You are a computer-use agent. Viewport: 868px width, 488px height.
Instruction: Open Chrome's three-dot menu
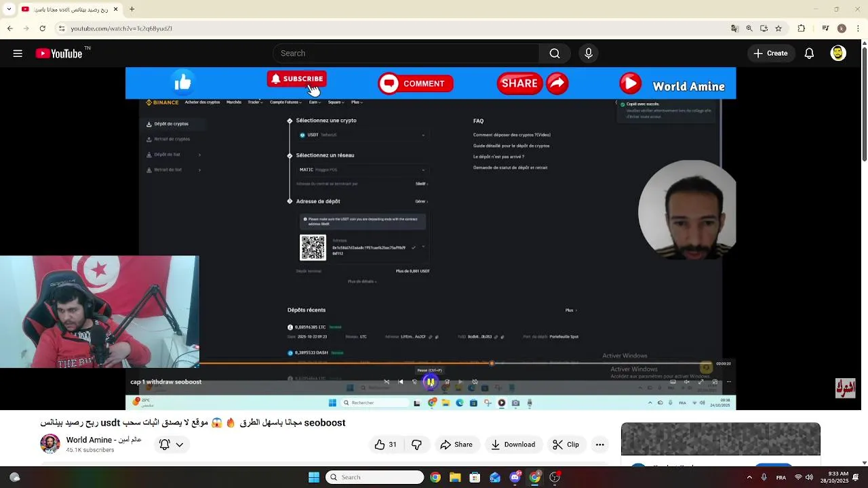click(859, 28)
